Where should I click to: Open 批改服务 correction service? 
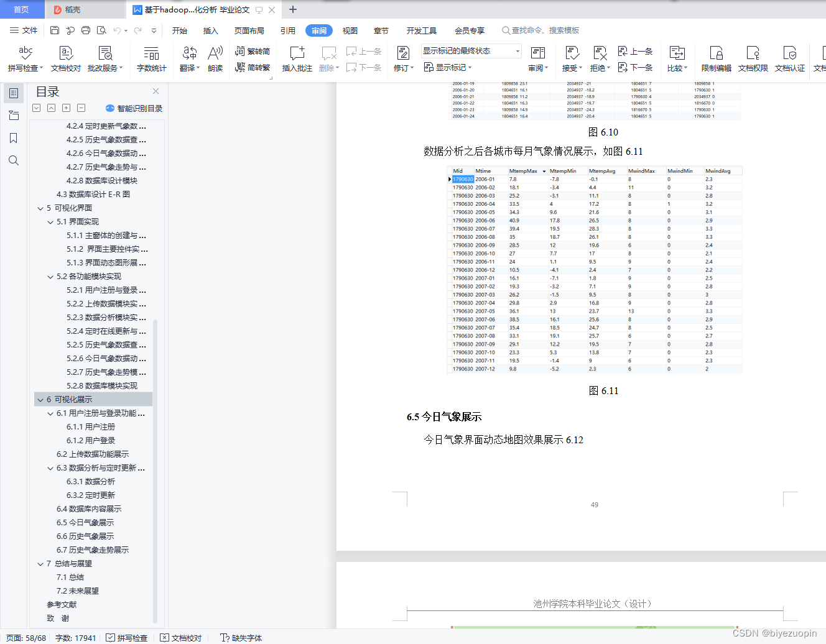click(x=105, y=59)
